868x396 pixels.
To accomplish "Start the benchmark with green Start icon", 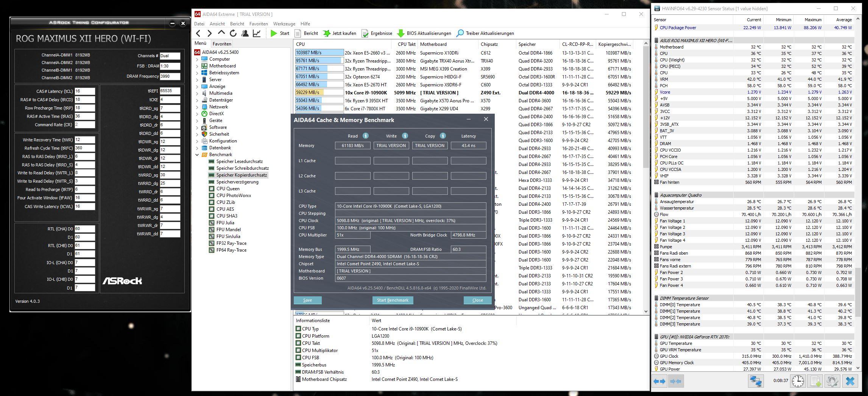I will tap(280, 33).
